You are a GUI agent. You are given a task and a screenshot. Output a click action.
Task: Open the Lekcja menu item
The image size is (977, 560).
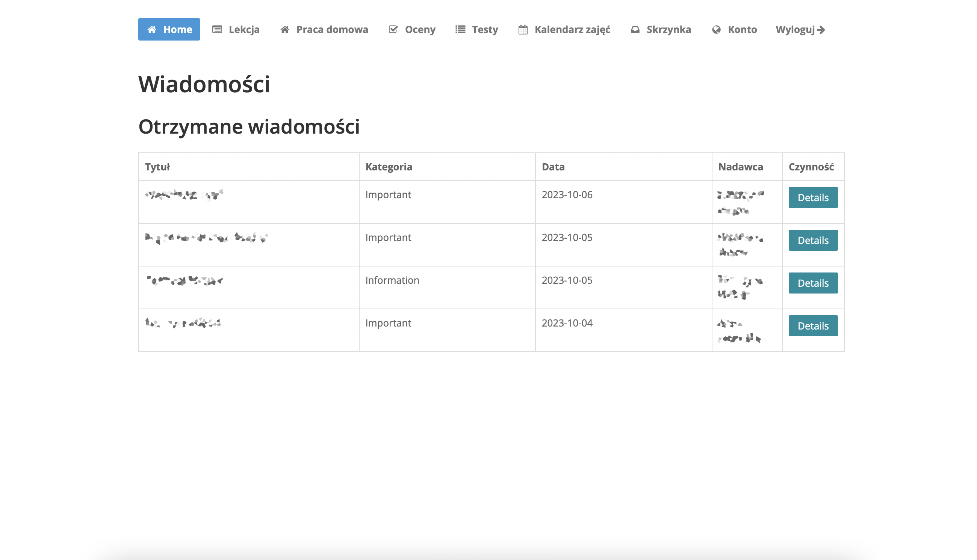(x=243, y=30)
